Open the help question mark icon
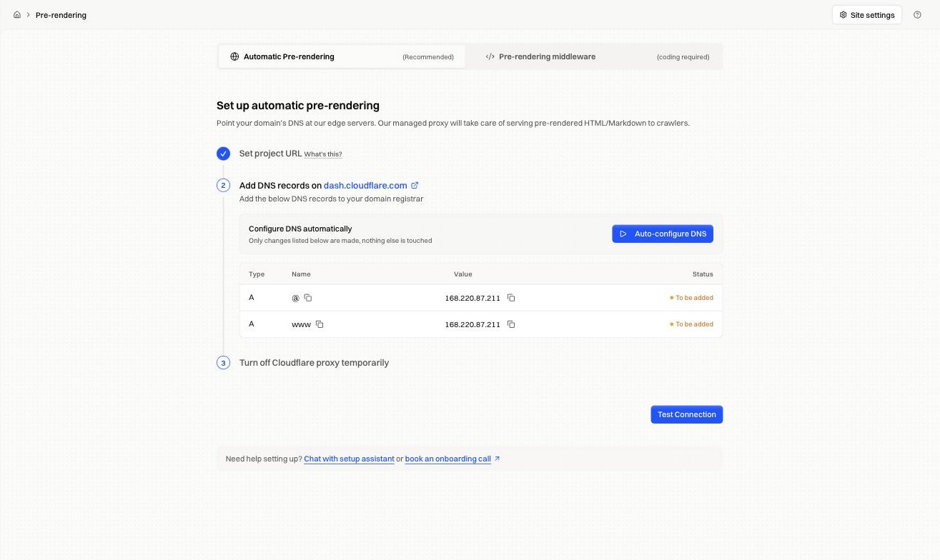 tap(917, 14)
